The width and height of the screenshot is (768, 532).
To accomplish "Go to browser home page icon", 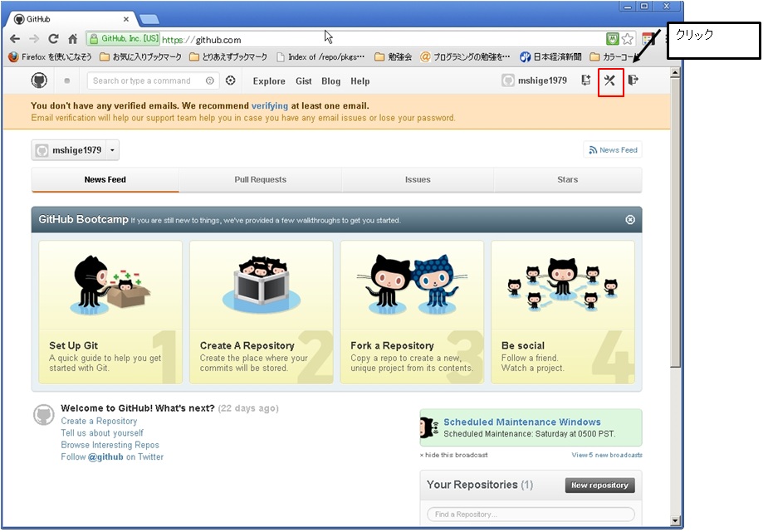I will (72, 39).
